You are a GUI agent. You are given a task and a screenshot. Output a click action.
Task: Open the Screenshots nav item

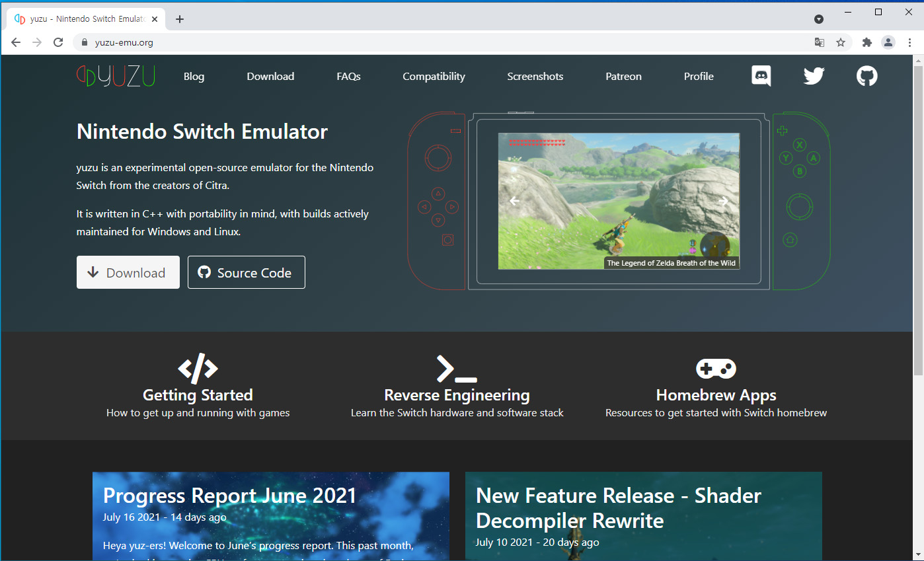click(x=535, y=76)
